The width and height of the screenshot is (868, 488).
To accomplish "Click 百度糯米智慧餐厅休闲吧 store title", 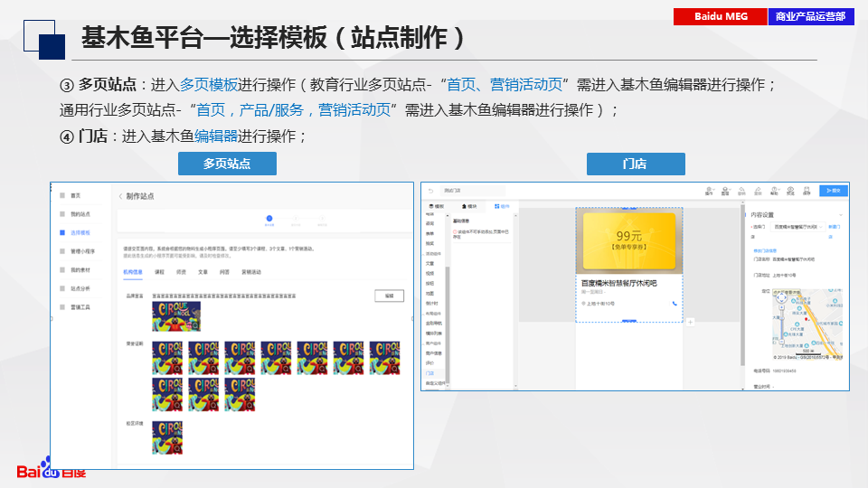I will [x=618, y=283].
